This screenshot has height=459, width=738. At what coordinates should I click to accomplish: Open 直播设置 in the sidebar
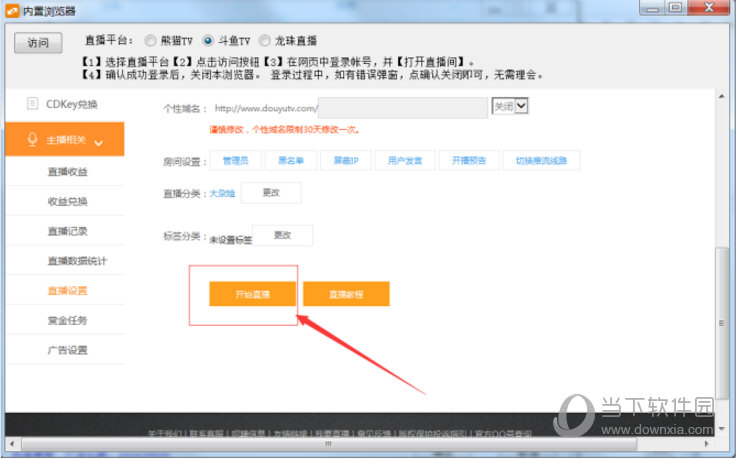67,290
